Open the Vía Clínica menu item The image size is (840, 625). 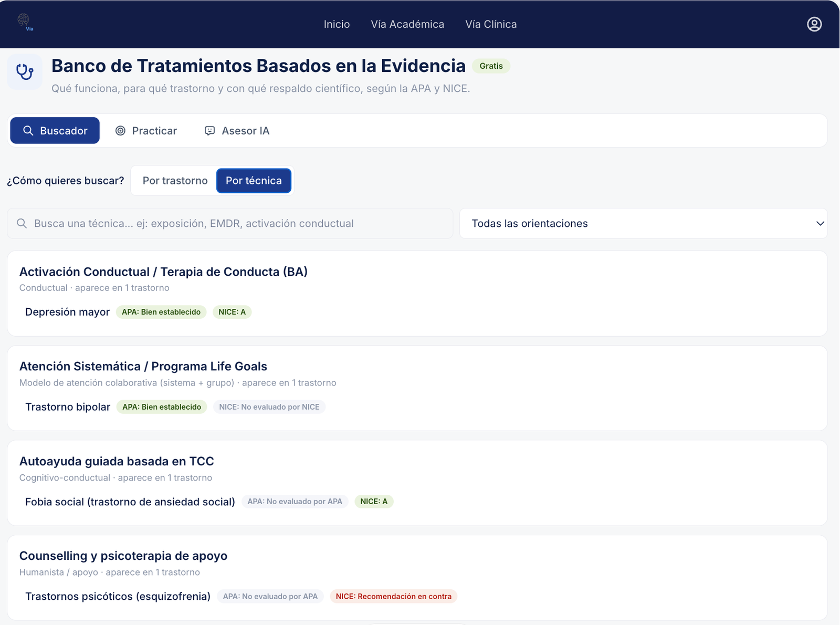[x=491, y=24]
